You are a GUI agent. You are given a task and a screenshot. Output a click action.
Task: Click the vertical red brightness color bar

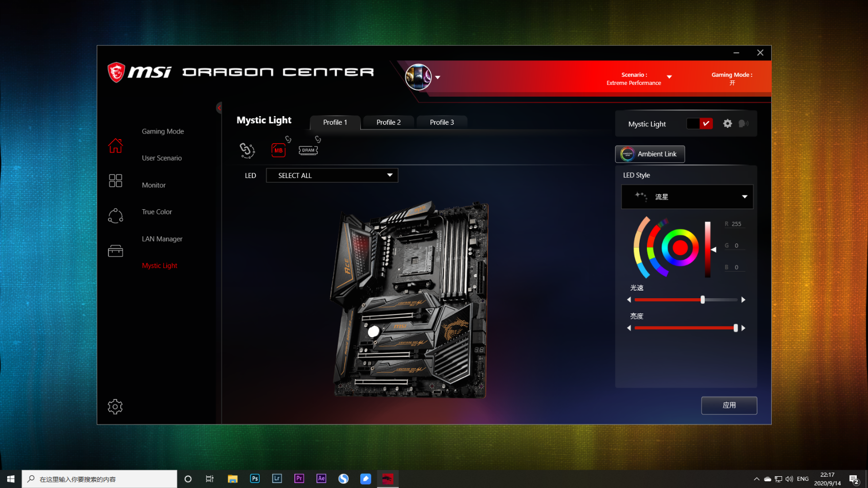tap(707, 249)
